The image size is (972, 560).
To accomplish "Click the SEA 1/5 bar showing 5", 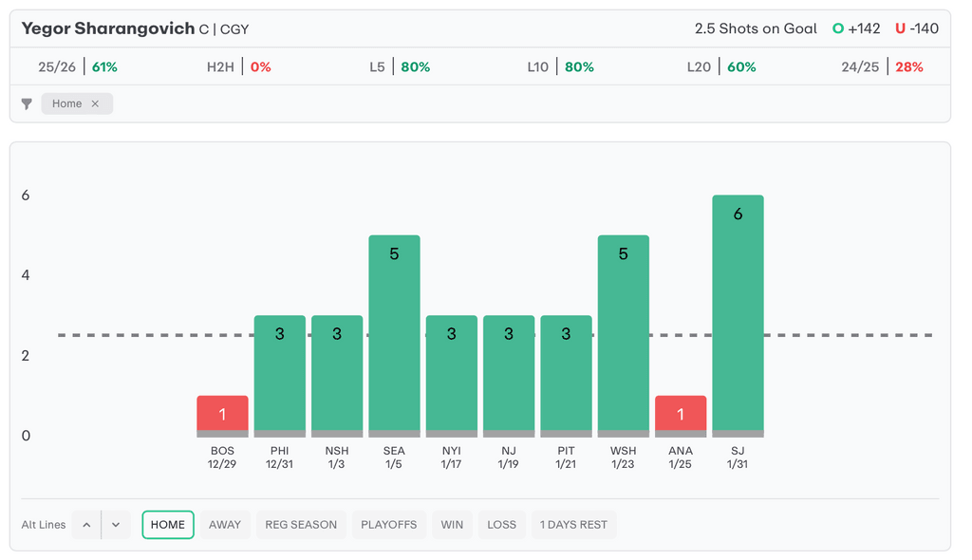I will 394,334.
